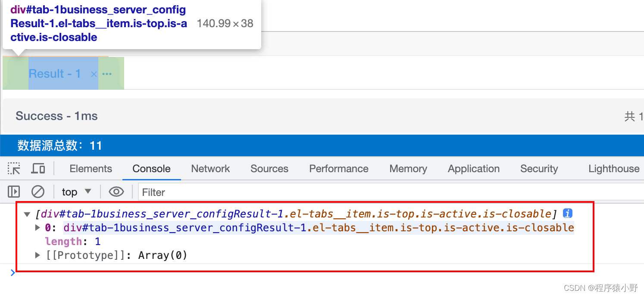Close the Result - 1 tab
Viewport: 644px width, 296px height.
[x=94, y=74]
